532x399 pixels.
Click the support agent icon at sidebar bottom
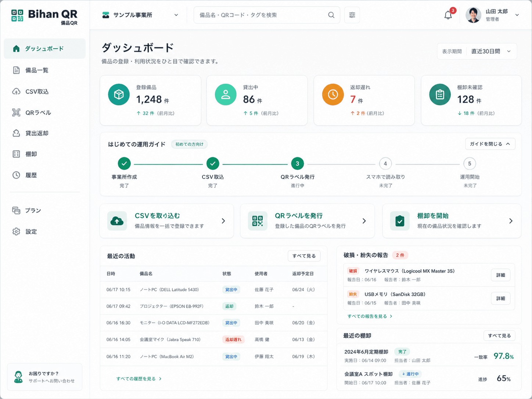(x=18, y=377)
